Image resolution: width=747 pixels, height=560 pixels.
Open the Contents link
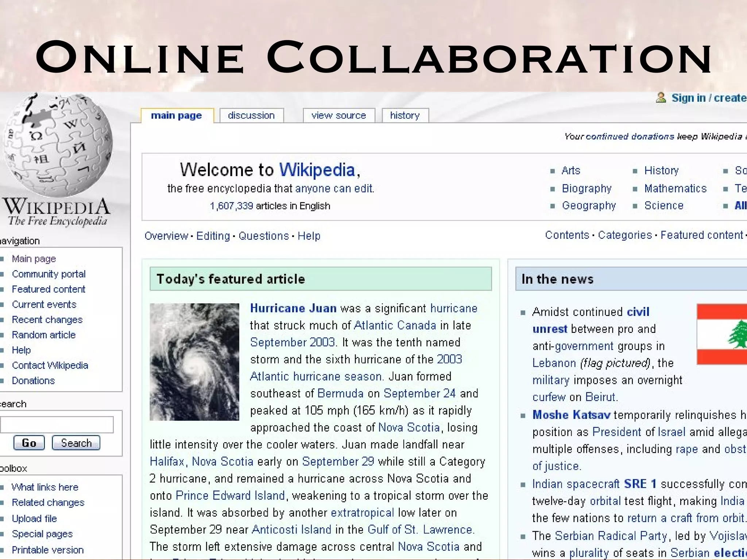click(x=567, y=235)
